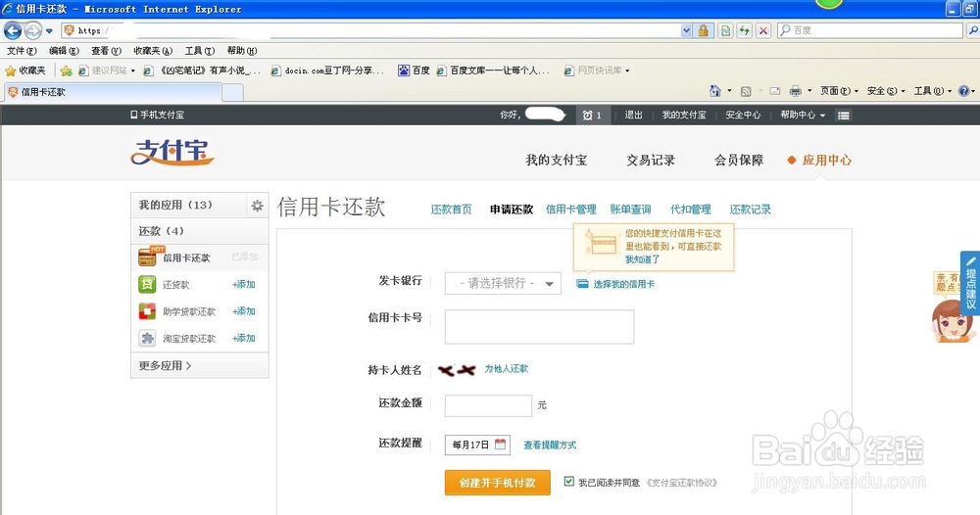This screenshot has height=515, width=980.
Task: Click the add-to-favorites-bar star icon
Action: coord(67,70)
